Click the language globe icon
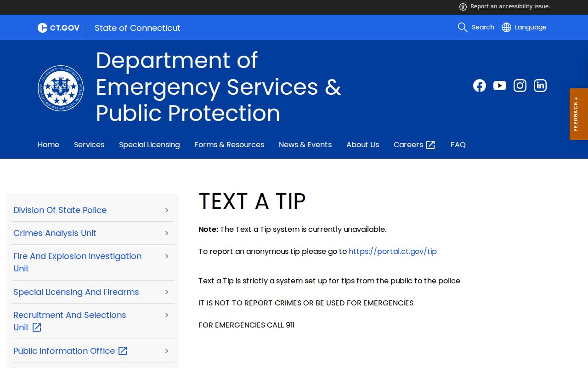The height and width of the screenshot is (368, 588). 506,27
